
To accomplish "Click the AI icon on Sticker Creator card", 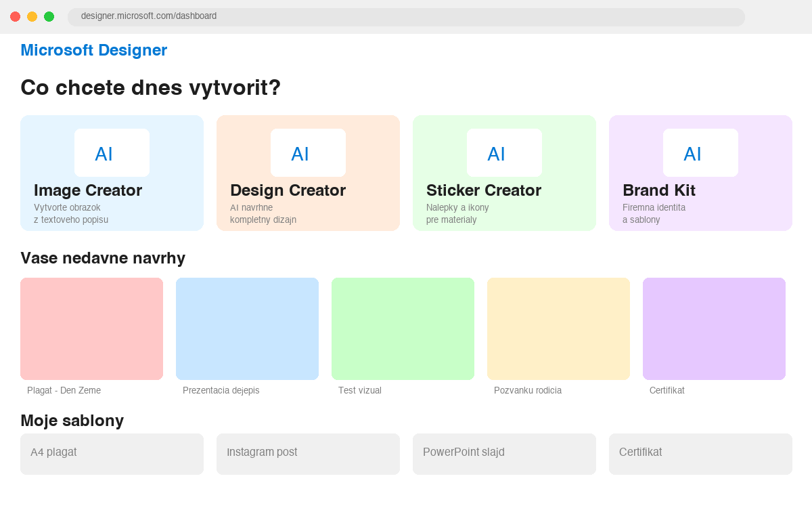I will click(504, 152).
